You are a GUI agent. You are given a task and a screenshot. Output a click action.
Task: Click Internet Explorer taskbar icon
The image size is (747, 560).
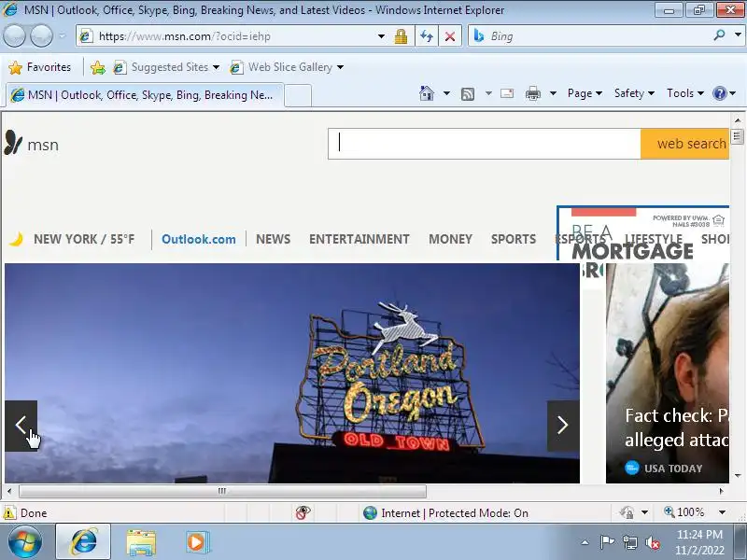click(x=83, y=542)
